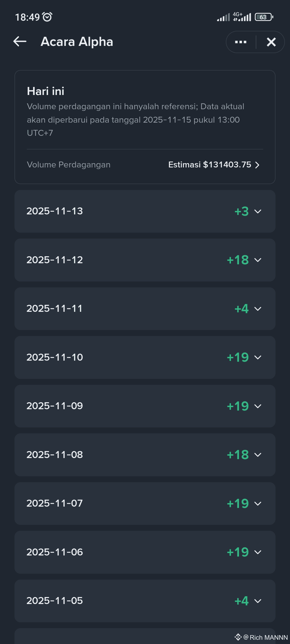Tap the Estimasi $131403.75 link
290x644 pixels.
tap(209, 165)
